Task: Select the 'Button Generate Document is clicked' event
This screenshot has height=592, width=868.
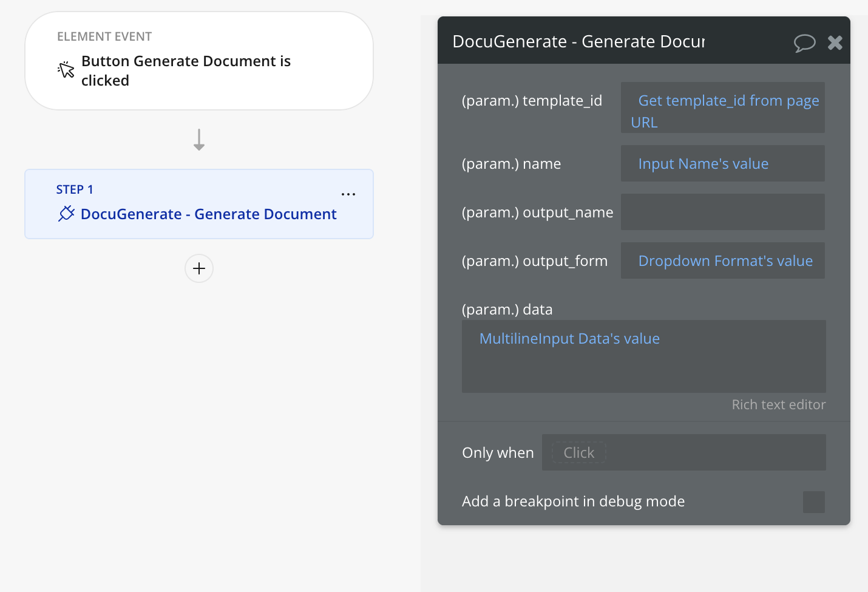Action: click(186, 70)
